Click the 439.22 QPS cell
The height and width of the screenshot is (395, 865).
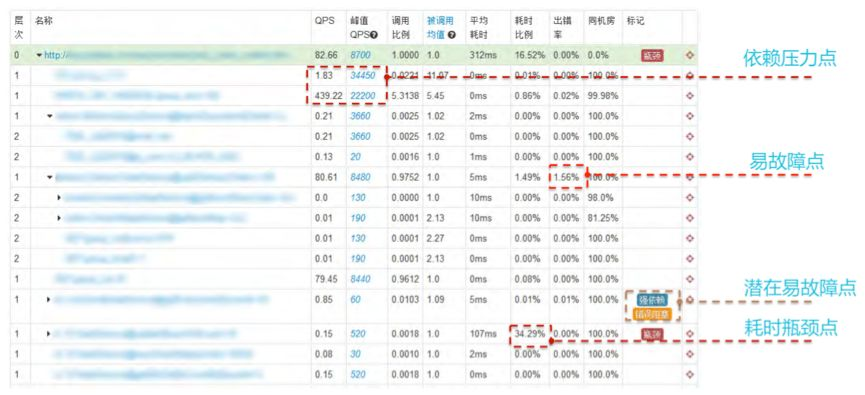pyautogui.click(x=328, y=96)
